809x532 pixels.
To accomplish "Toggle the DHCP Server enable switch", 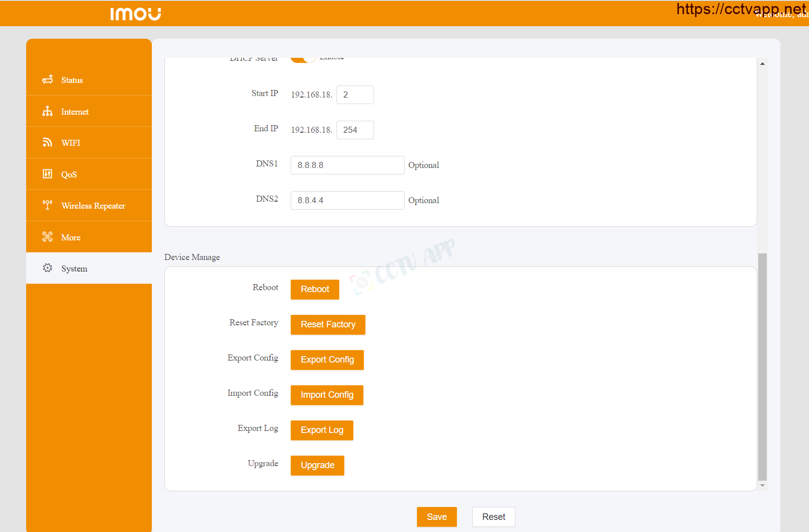I will (303, 59).
